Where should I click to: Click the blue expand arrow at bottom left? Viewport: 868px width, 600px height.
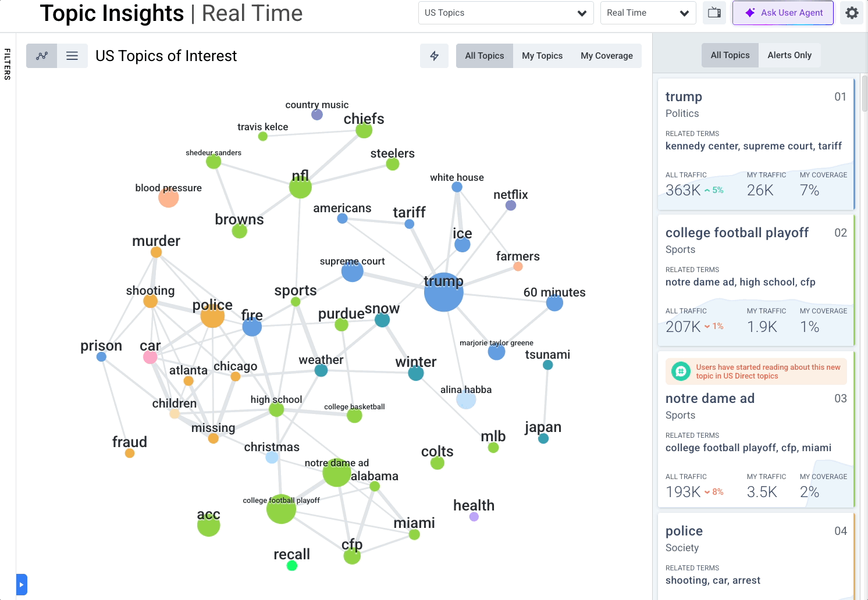pos(22,584)
